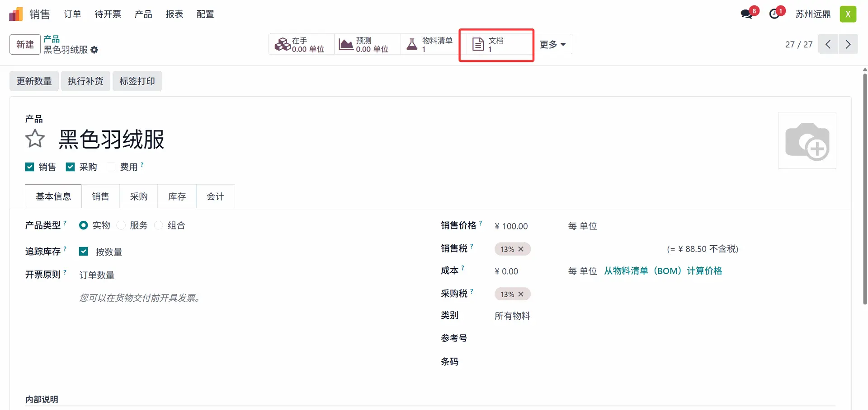The image size is (868, 410).
Task: Remove the 13% sales tax tag
Action: point(521,249)
